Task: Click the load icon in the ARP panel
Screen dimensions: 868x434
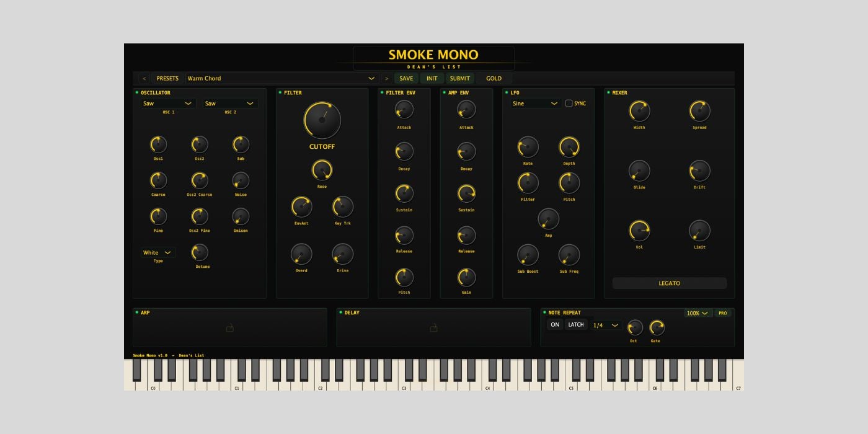Action: pos(229,327)
